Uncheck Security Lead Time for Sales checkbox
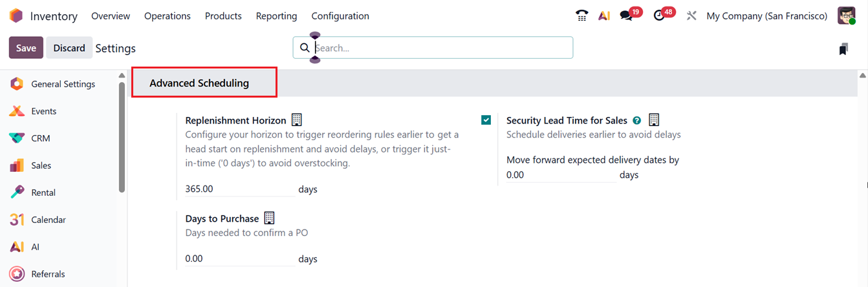Viewport: 868px width, 287px height. point(486,120)
